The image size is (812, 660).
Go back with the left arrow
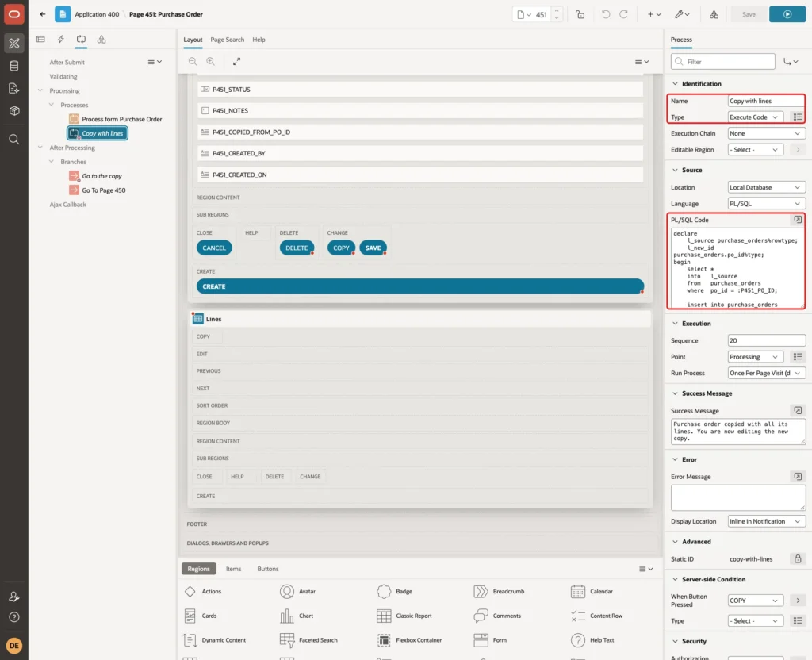[43, 14]
